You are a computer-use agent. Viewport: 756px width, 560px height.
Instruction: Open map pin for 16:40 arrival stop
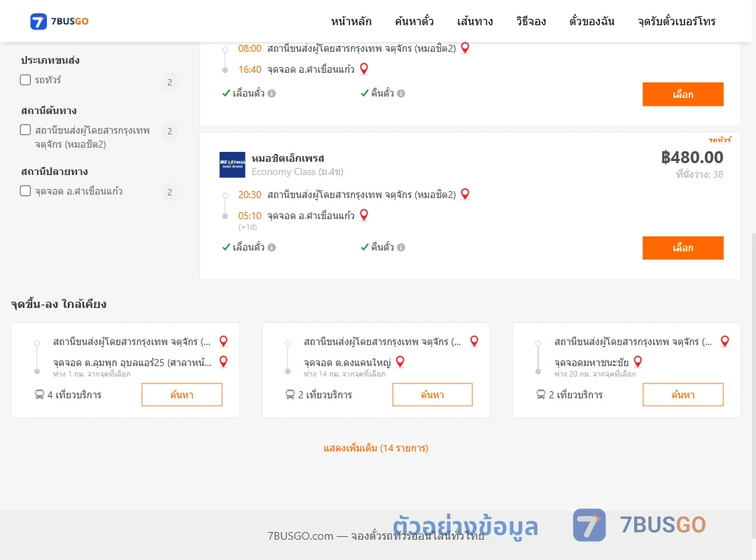364,69
